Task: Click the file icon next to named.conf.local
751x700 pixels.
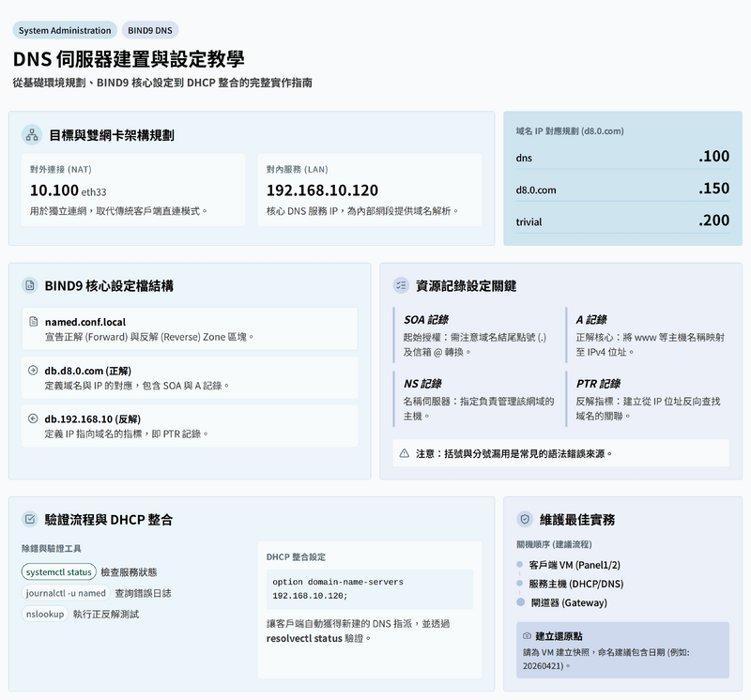Action: point(34,322)
